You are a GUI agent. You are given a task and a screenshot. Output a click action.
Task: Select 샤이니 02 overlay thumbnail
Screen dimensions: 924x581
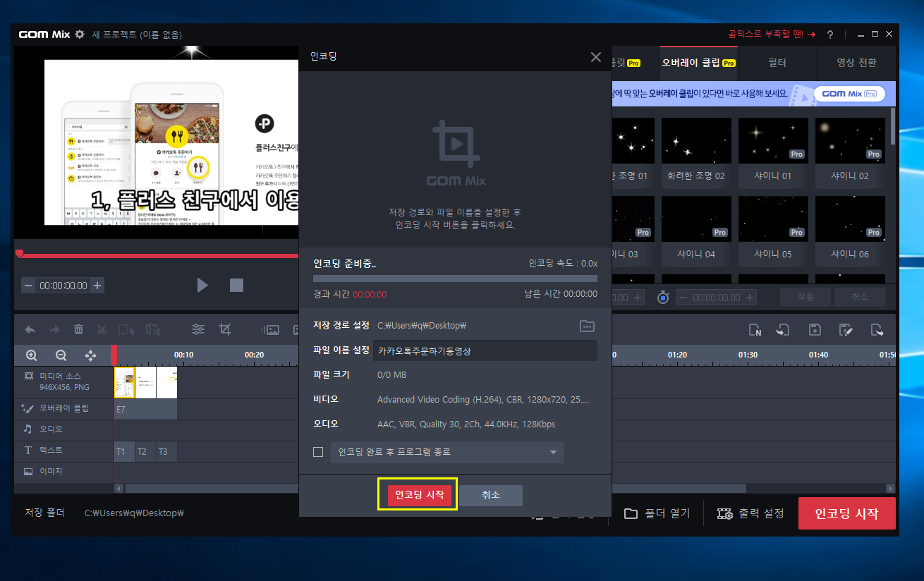coord(850,141)
